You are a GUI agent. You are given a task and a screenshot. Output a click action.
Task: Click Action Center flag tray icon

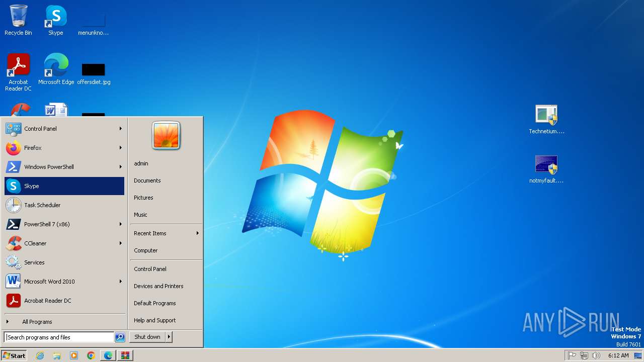572,355
